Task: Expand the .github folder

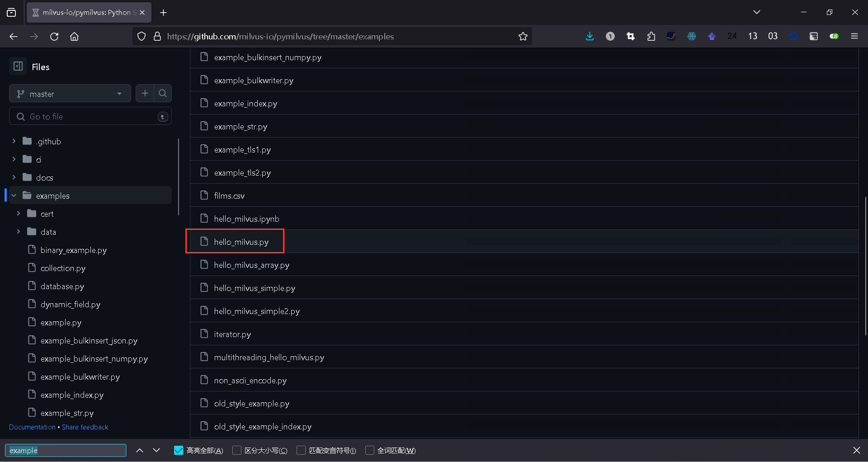Action: point(14,141)
